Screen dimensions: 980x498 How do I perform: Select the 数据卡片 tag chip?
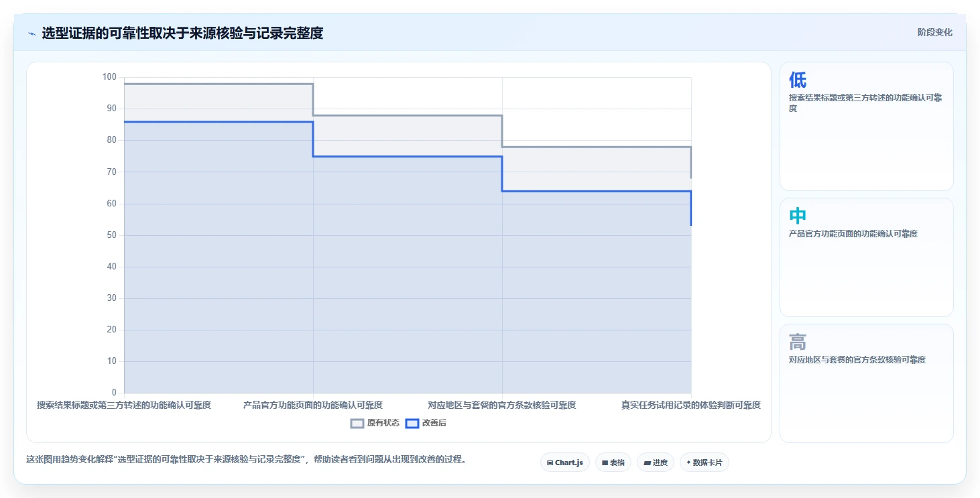704,462
